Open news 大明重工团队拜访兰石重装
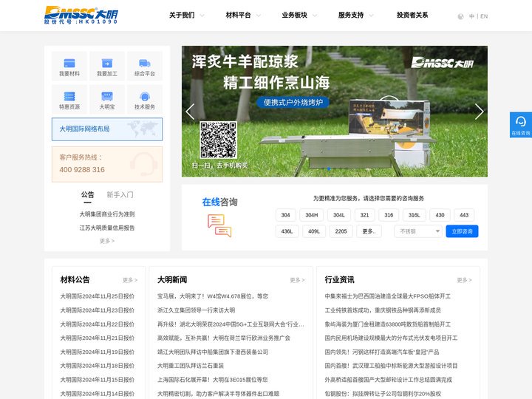 (x=191, y=366)
